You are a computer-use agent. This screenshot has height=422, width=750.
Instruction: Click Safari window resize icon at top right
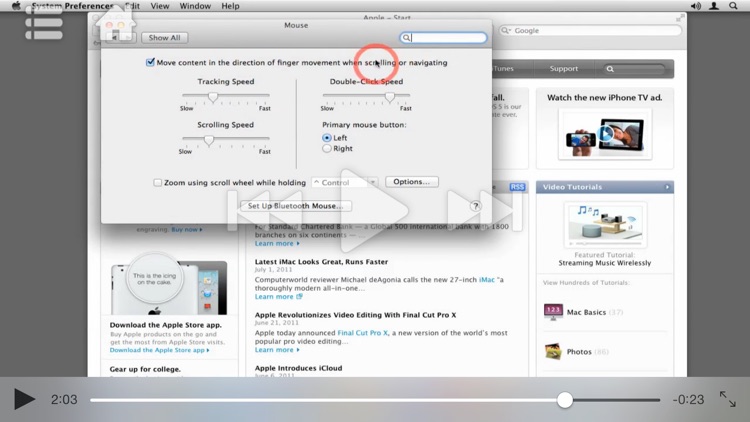pyautogui.click(x=680, y=18)
